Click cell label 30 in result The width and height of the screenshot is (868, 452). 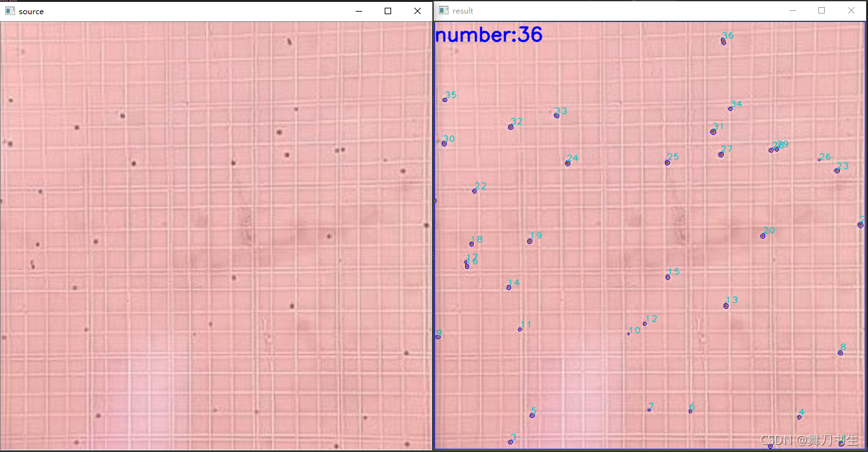coord(449,139)
